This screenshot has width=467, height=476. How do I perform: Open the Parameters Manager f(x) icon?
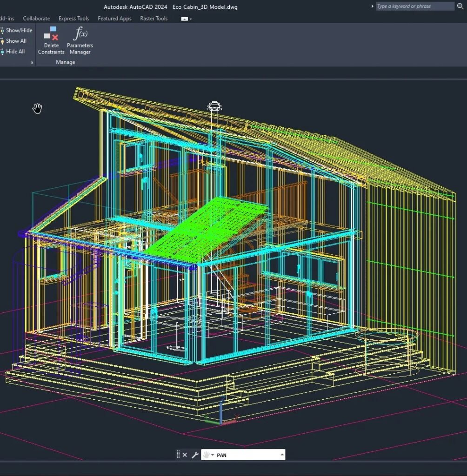pos(80,34)
